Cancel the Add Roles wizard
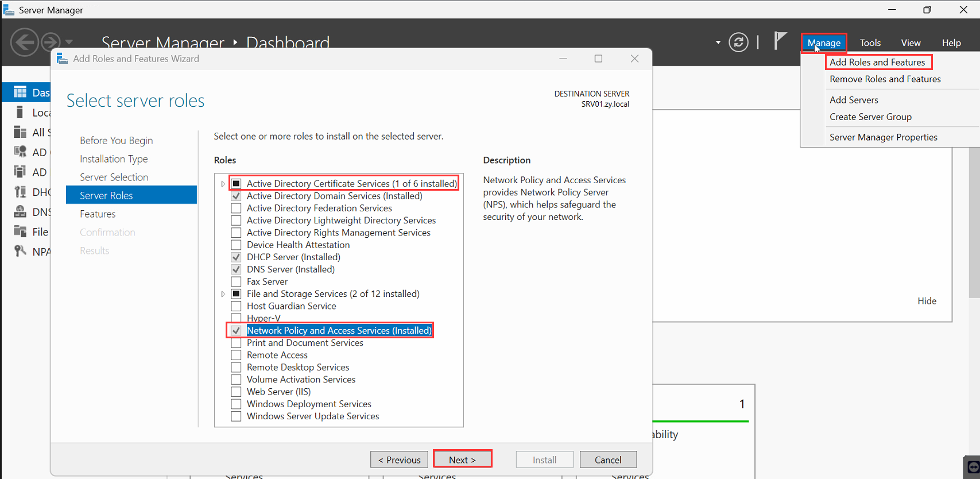The height and width of the screenshot is (479, 980). coord(608,459)
